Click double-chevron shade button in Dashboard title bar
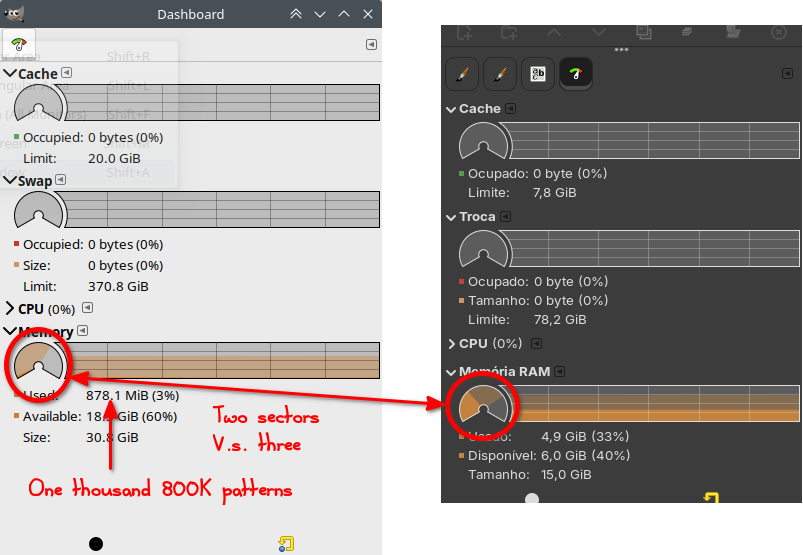803x555 pixels. [x=296, y=14]
